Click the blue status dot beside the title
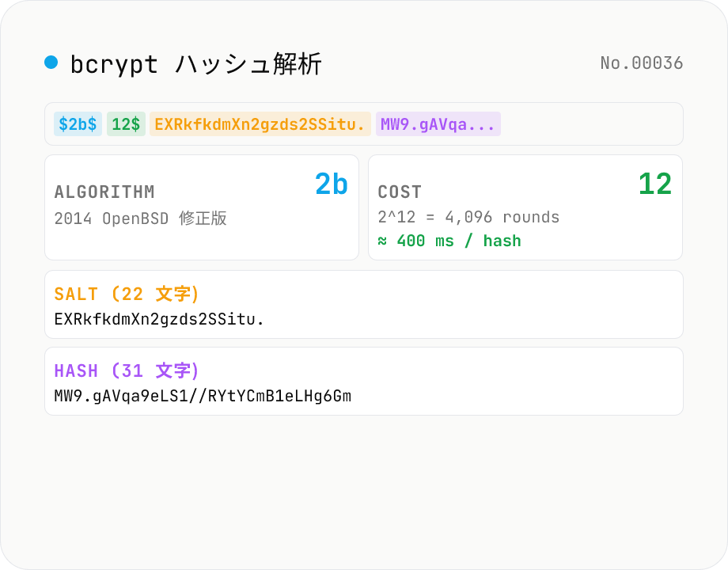Viewport: 728px width, 570px height. pos(51,63)
